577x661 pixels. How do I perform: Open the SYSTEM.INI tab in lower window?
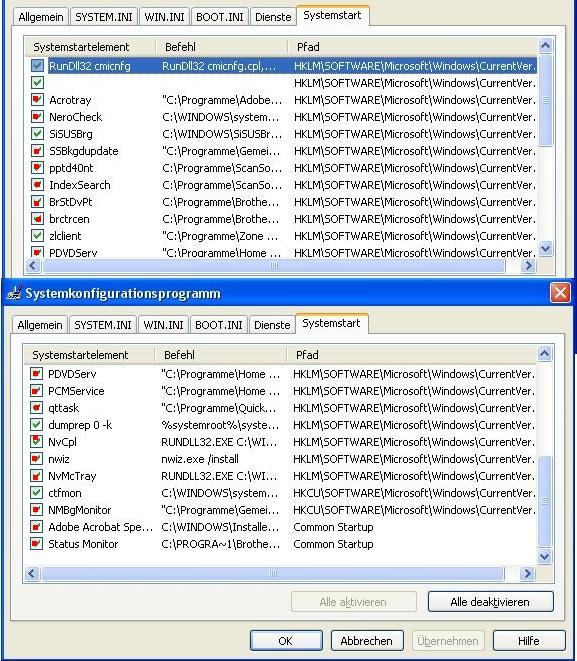(103, 325)
